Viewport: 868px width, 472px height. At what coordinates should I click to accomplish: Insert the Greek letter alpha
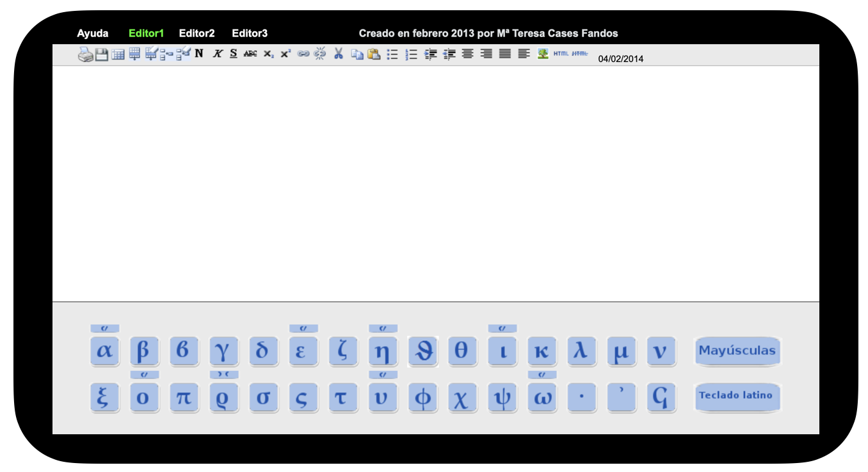104,351
